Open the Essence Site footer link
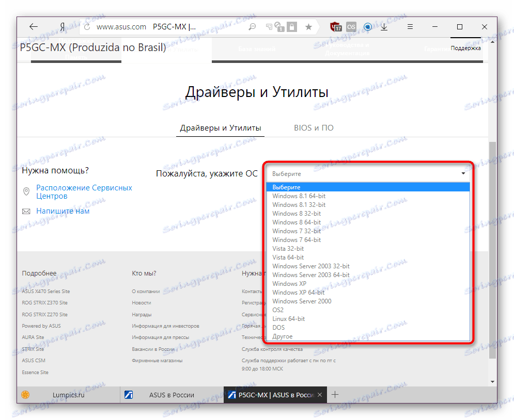This screenshot has height=420, width=514. click(x=35, y=373)
